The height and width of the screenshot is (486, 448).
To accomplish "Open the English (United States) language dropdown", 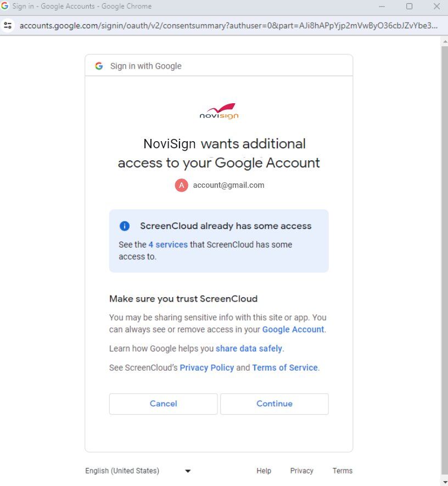I will point(122,471).
